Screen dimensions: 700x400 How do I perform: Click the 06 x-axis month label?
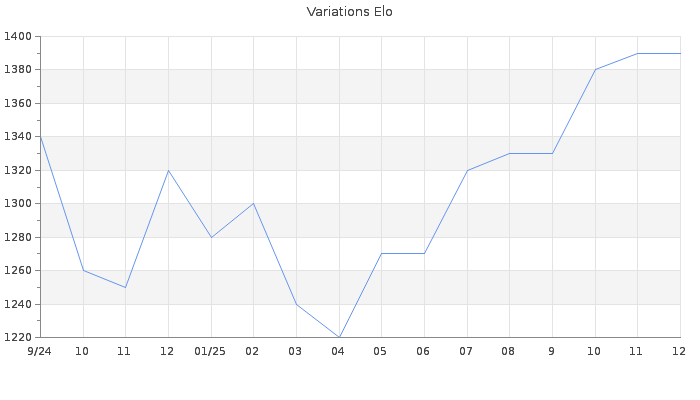click(424, 352)
